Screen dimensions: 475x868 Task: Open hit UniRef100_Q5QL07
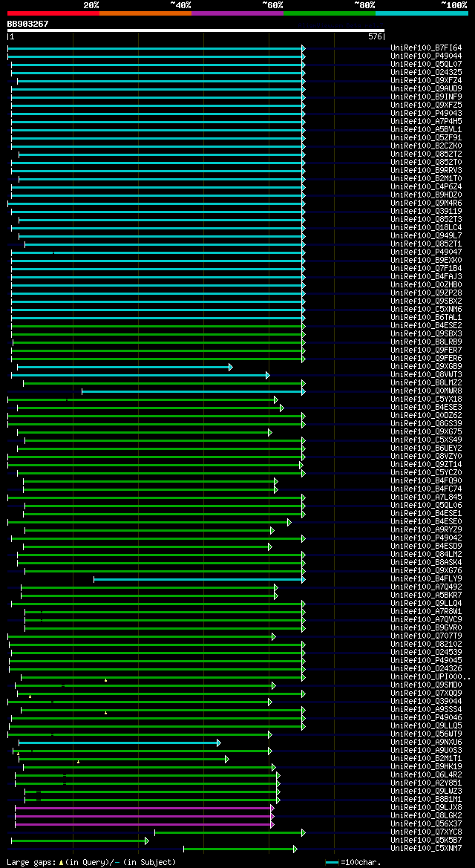point(426,64)
